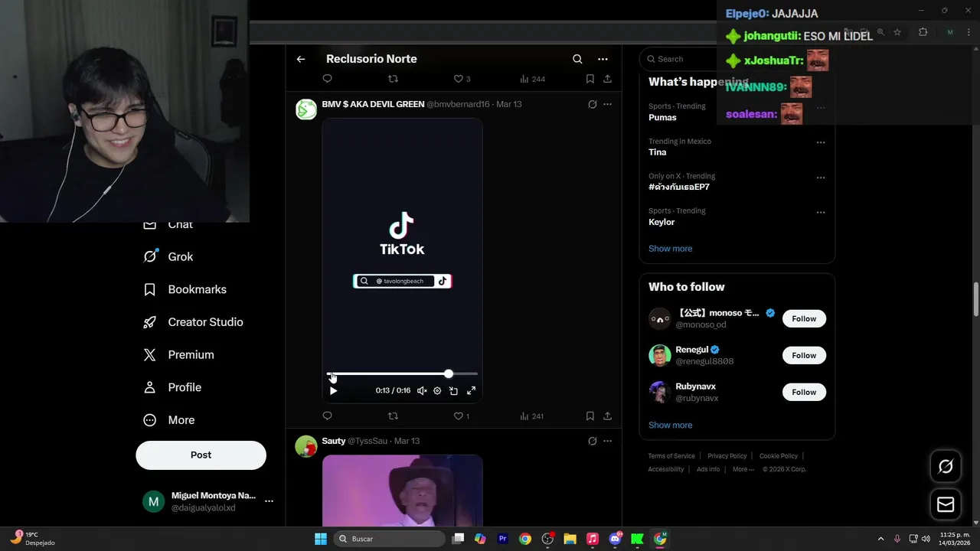980x551 pixels.
Task: Open video settings gear
Action: [437, 390]
